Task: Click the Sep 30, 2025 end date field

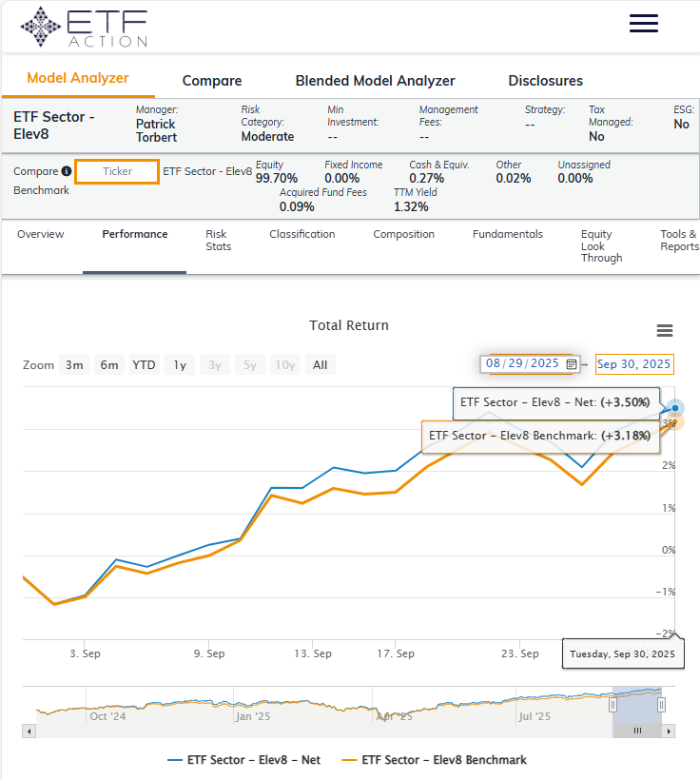Action: coord(633,363)
